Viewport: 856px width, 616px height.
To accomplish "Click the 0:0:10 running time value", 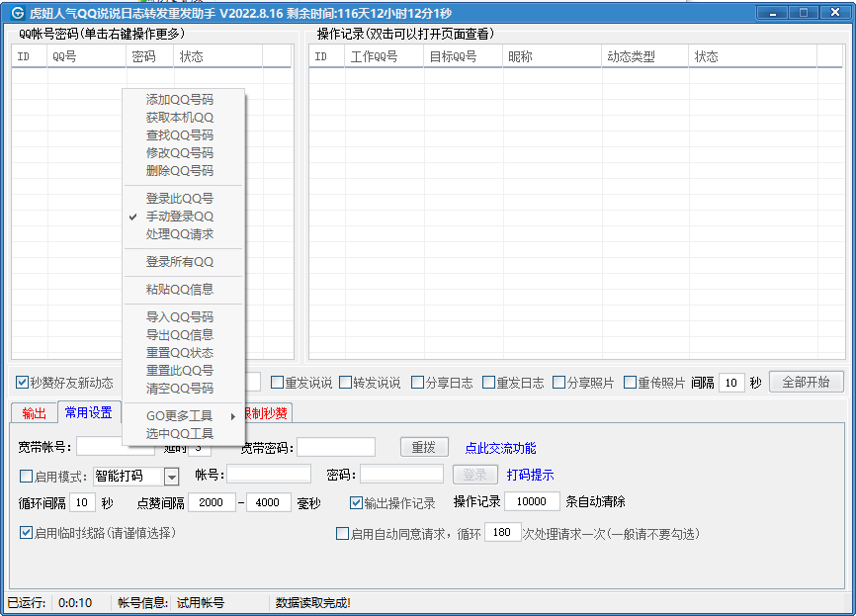I will tap(75, 603).
